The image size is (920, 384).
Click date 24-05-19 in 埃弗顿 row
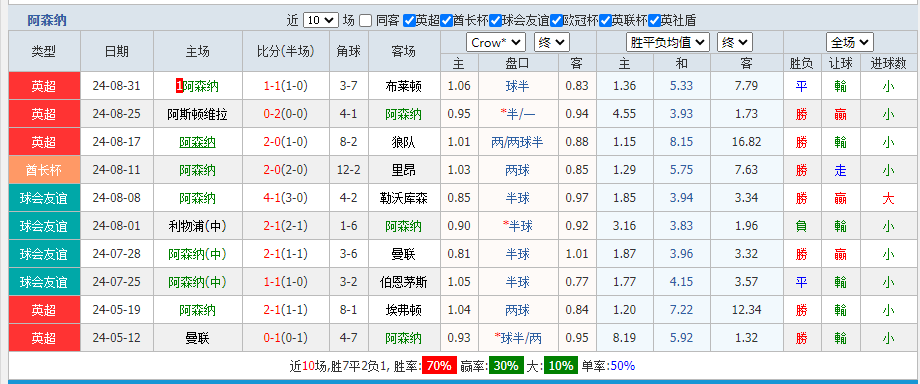[117, 310]
